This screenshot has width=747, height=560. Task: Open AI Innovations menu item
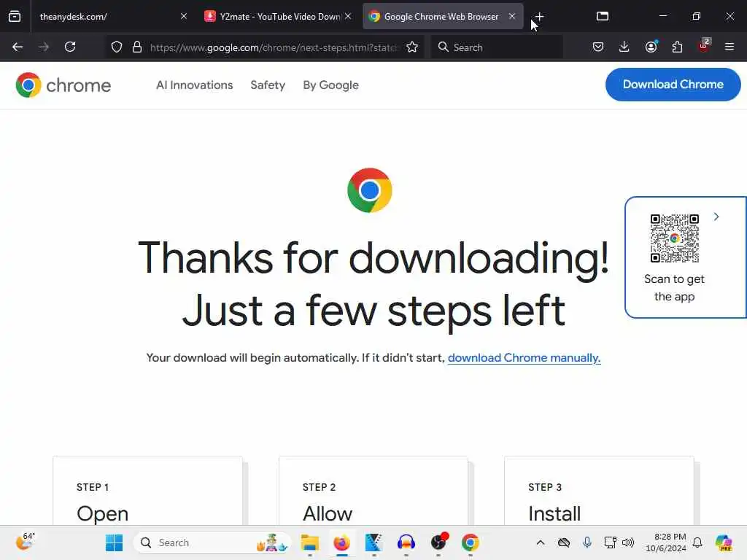[194, 85]
